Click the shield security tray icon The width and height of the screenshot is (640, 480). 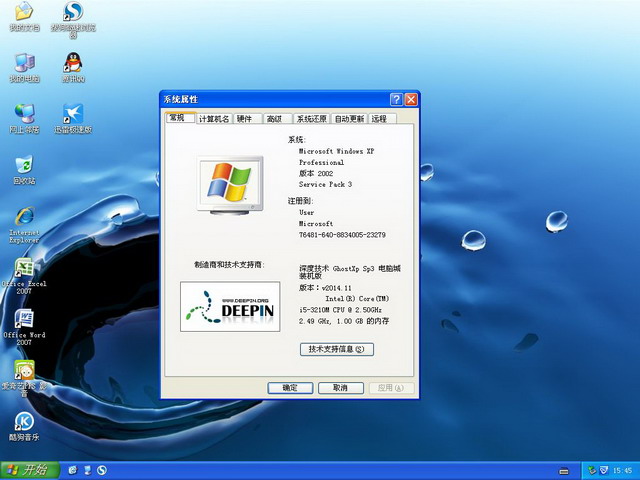tap(603, 471)
